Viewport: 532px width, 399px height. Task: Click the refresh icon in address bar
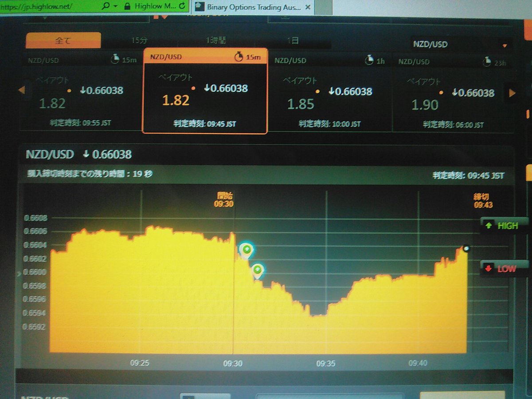click(x=183, y=6)
